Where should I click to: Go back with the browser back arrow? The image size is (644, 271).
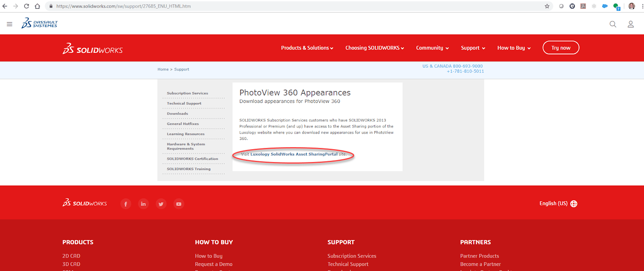coord(5,6)
